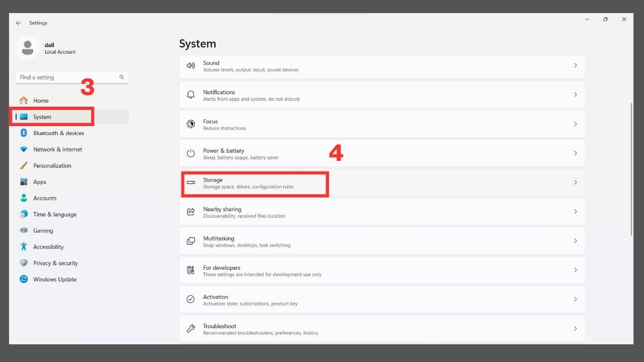Expand the Focus row chevron

tap(575, 124)
